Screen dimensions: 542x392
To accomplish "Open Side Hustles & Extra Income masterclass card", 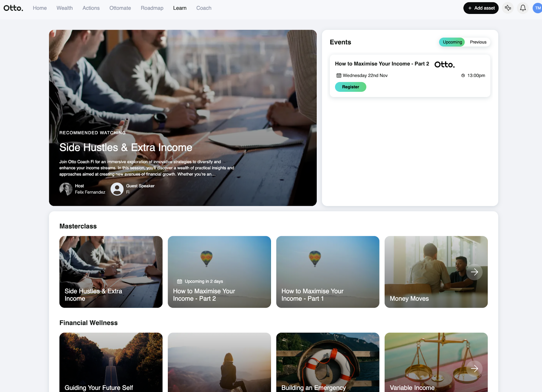I will click(x=111, y=272).
